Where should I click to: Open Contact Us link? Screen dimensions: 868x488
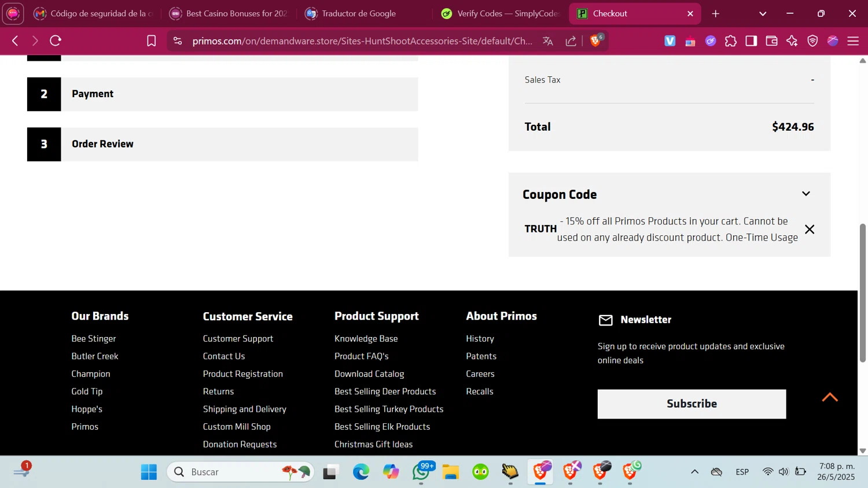coord(224,356)
